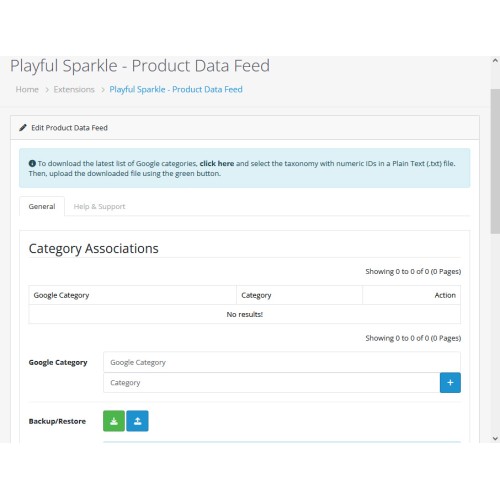Switch to the General tab
Screen dimensions: 500x500
pos(42,206)
